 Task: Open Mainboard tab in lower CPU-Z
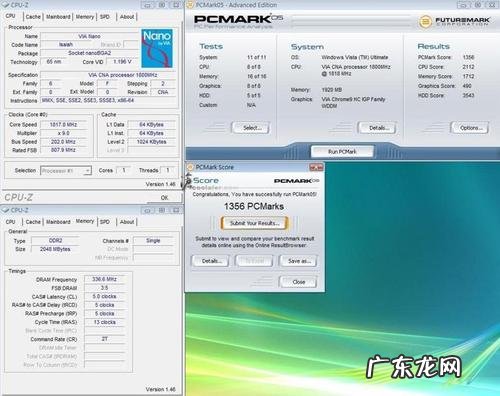pos(58,222)
